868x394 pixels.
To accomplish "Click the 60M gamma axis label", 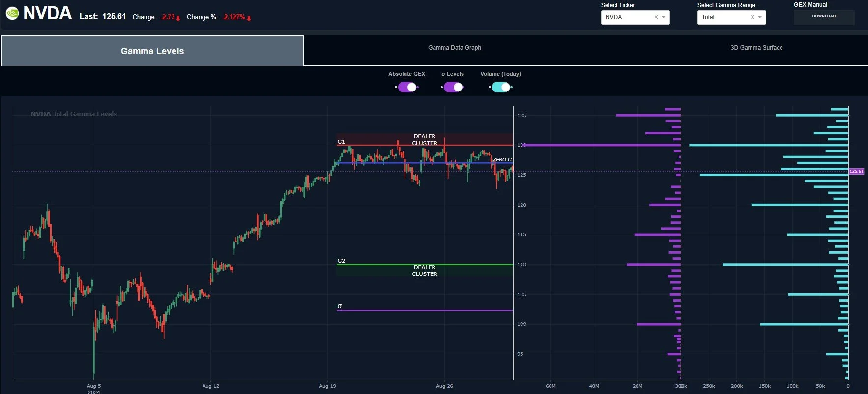I will coord(551,386).
